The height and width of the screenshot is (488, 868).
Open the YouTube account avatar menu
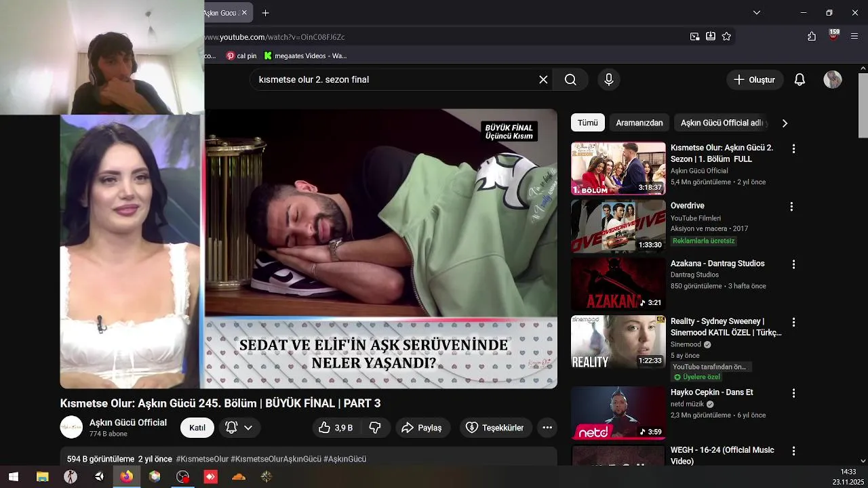(833, 80)
